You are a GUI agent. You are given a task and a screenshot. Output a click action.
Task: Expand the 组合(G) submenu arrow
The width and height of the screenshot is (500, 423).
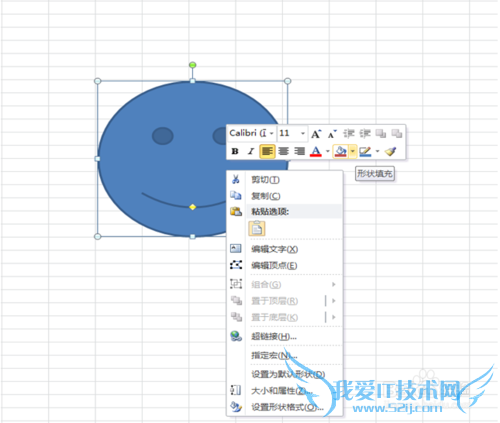pos(334,284)
